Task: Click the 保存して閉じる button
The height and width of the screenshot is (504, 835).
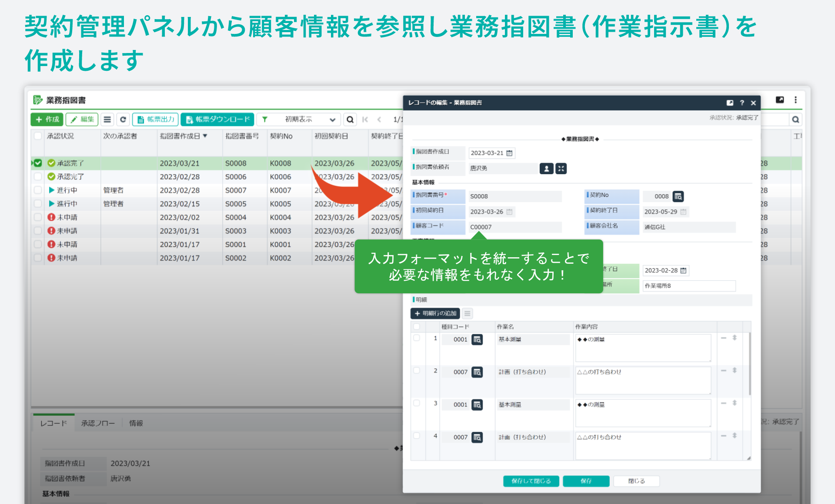Action: point(531,481)
